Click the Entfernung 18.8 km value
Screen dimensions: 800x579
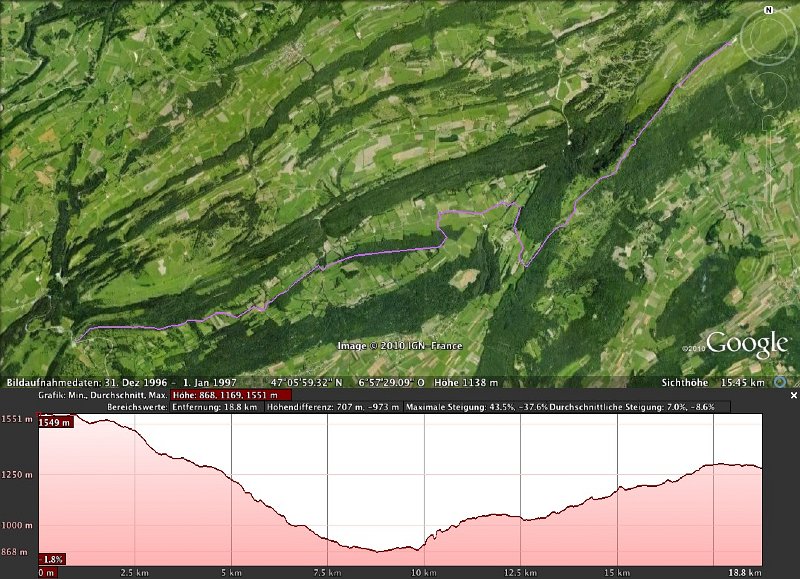216,407
